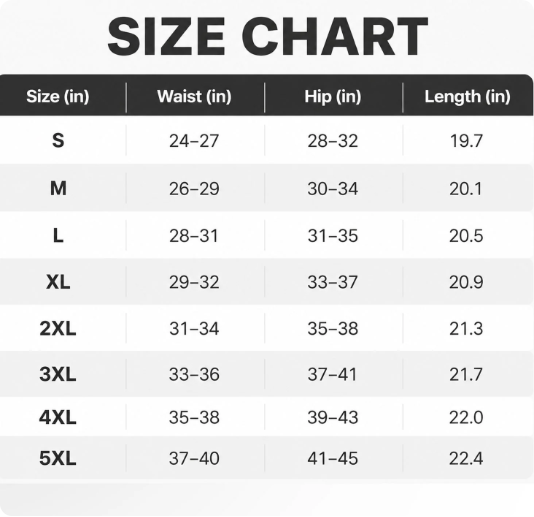Select the Waist (in) column header

click(x=194, y=96)
